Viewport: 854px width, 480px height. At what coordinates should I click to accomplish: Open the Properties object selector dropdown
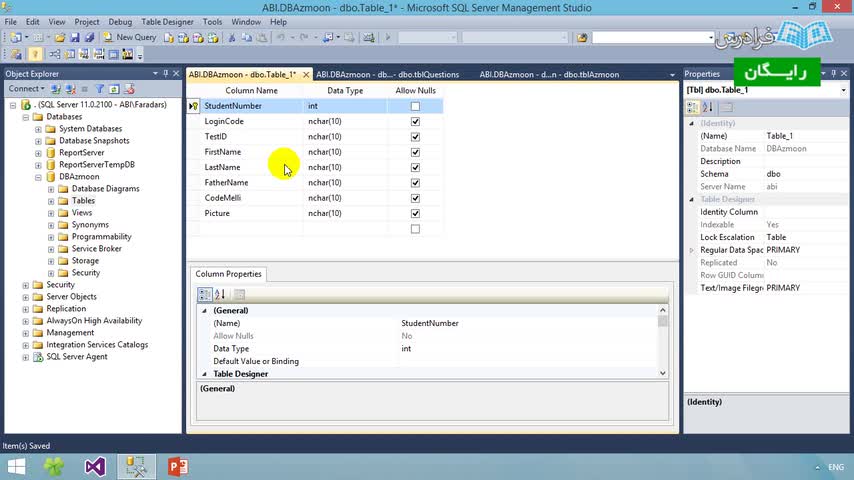coord(843,90)
